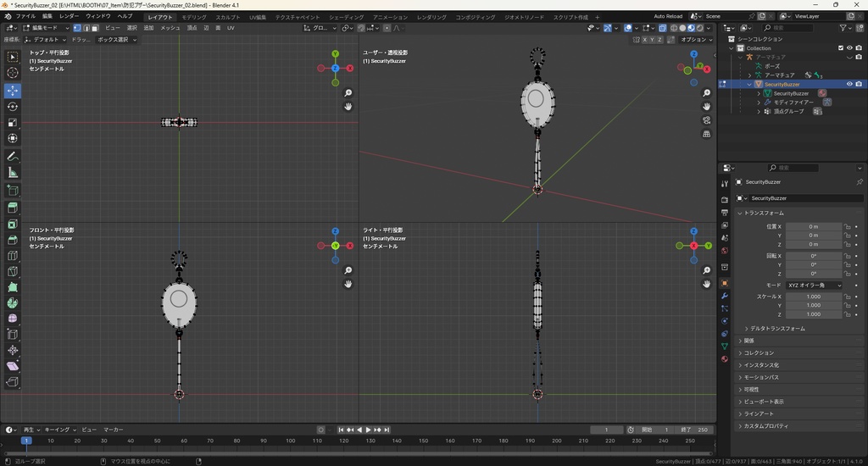Image resolution: width=868 pixels, height=466 pixels.
Task: Expand the vertex groups row in outliner
Action: coord(759,111)
